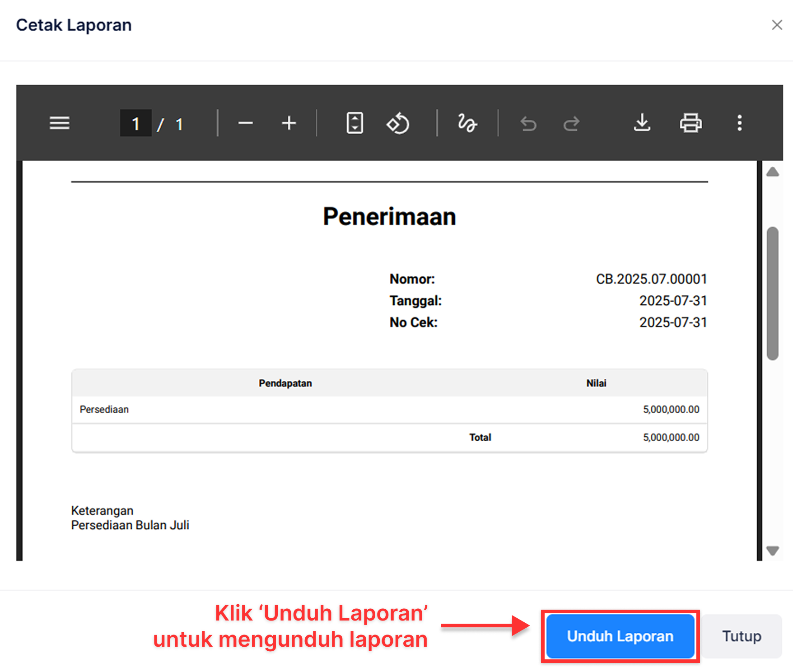Close the Cetak Laporan dialog
This screenshot has height=672, width=793.
point(777,25)
